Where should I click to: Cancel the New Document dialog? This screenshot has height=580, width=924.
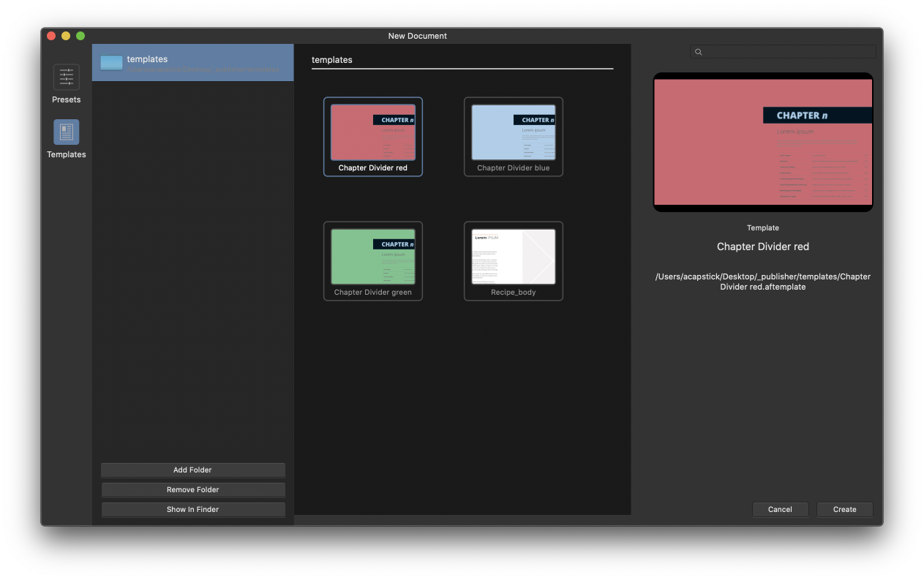click(780, 509)
